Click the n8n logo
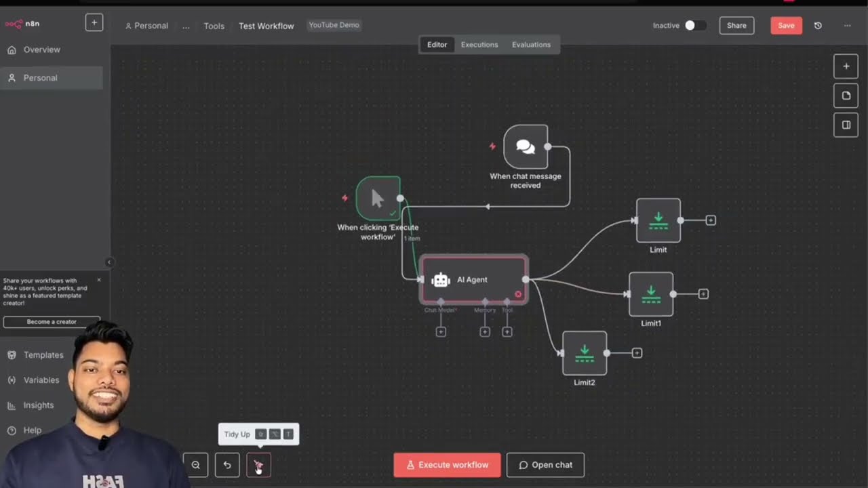The width and height of the screenshot is (868, 488). click(22, 23)
